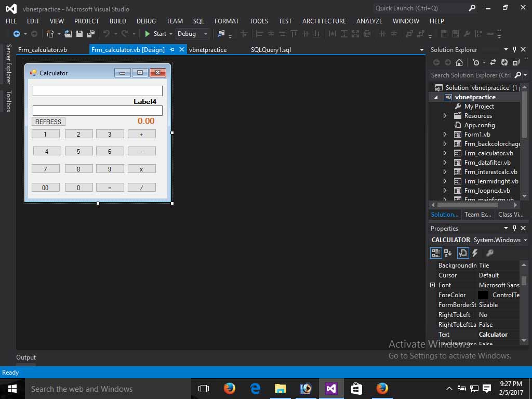This screenshot has height=399, width=532.
Task: Switch Properties panel to Events view
Action: (x=474, y=253)
